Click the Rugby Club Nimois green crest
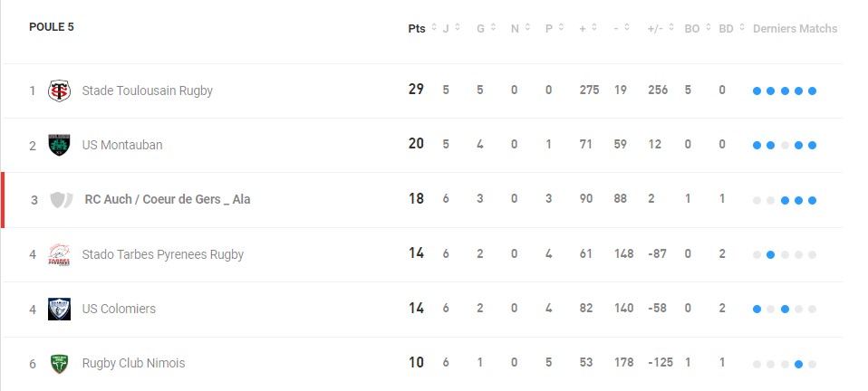The width and height of the screenshot is (868, 391). tap(59, 363)
